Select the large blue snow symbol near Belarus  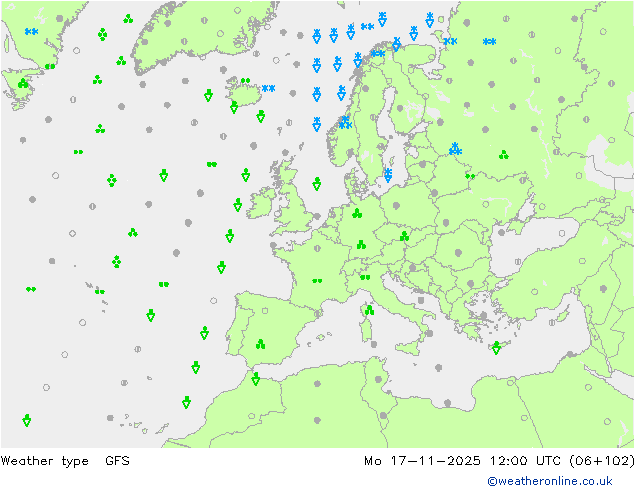tap(455, 149)
